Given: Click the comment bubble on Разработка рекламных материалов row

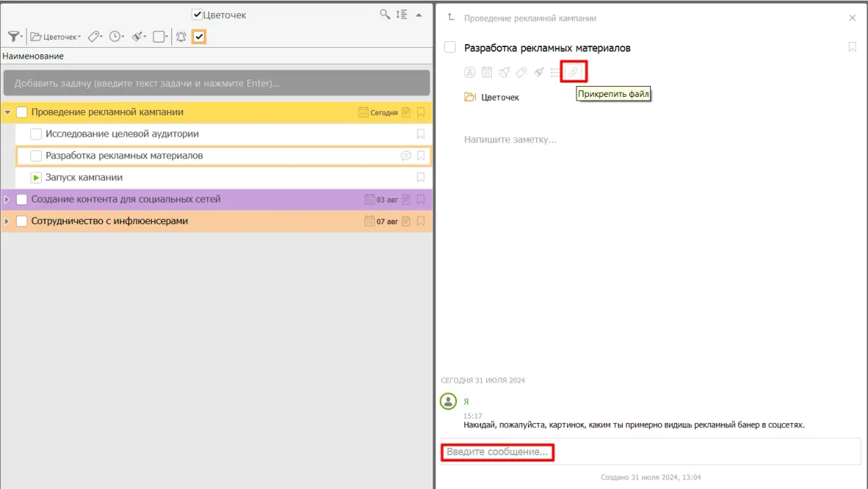Looking at the screenshot, I should pos(406,156).
